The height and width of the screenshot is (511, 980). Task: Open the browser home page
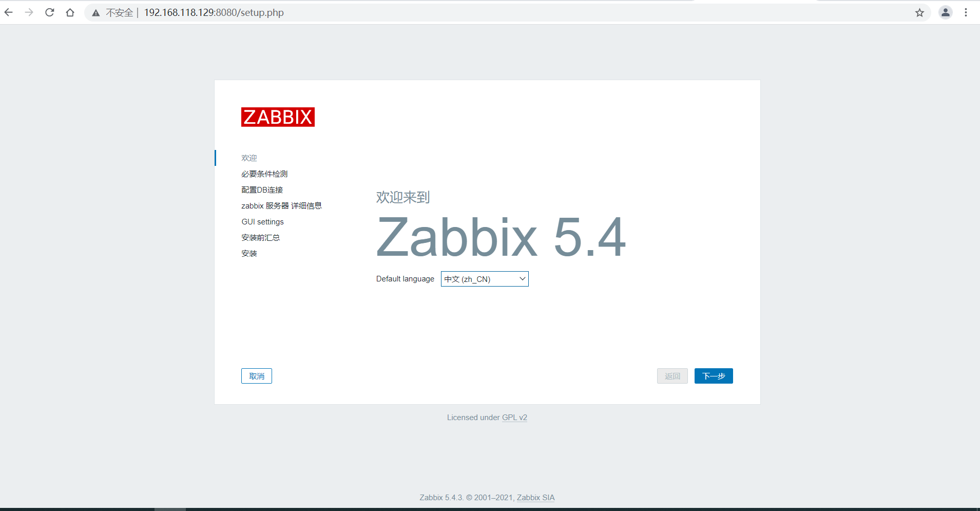click(x=70, y=12)
